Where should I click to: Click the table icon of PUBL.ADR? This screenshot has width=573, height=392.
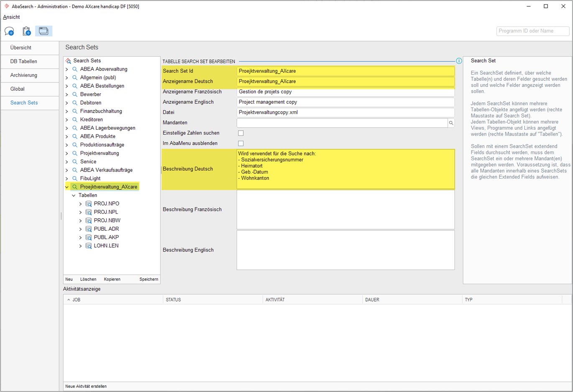89,229
